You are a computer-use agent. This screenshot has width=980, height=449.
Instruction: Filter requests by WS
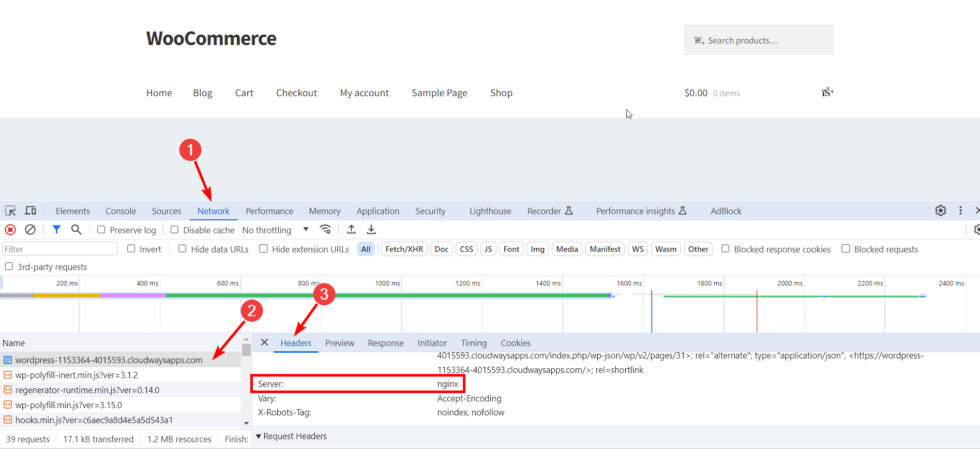[x=638, y=249]
